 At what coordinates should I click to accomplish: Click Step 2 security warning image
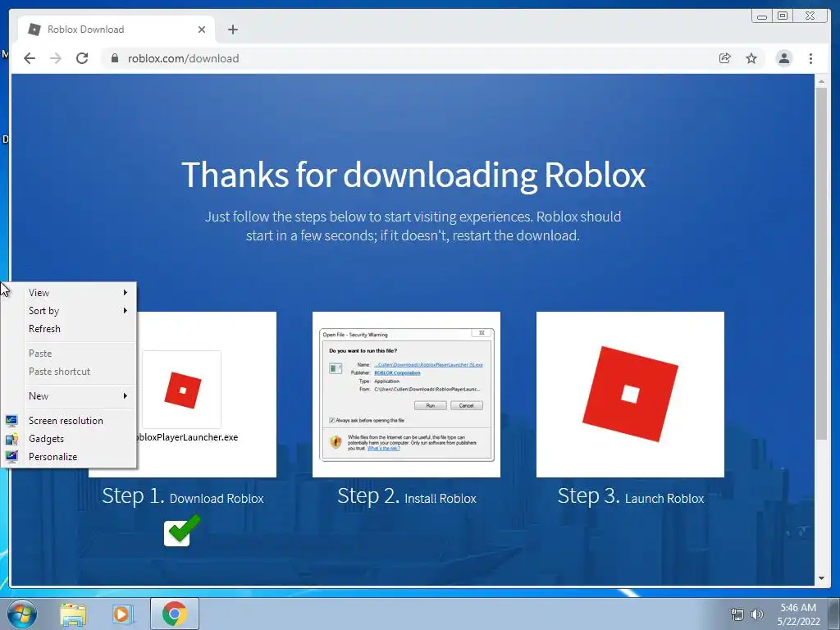tap(406, 395)
